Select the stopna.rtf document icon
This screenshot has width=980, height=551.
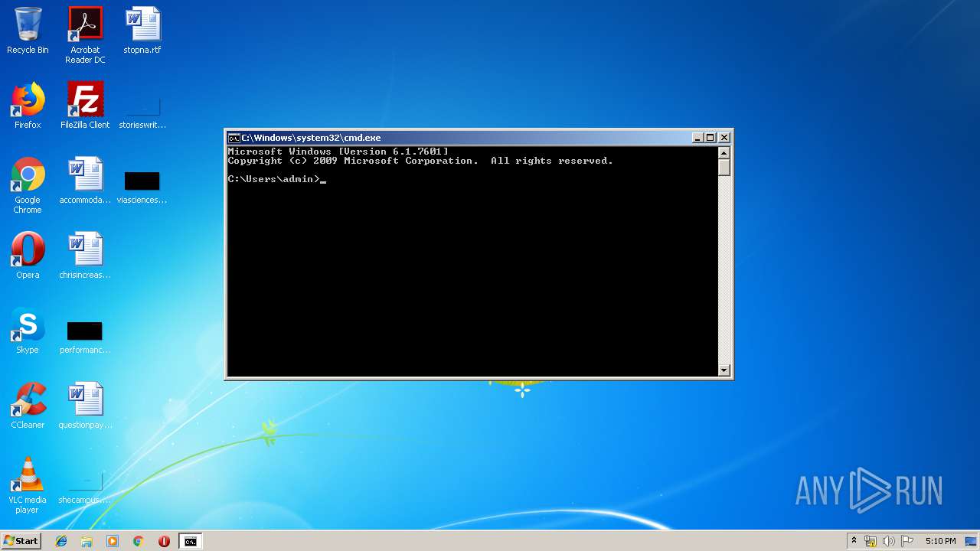tap(142, 31)
